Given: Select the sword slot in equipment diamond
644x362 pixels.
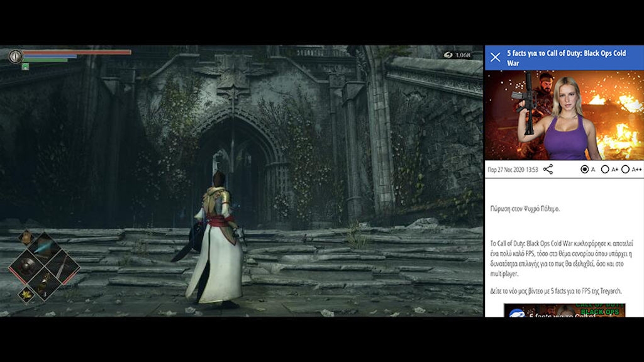Looking at the screenshot, I should [x=63, y=266].
